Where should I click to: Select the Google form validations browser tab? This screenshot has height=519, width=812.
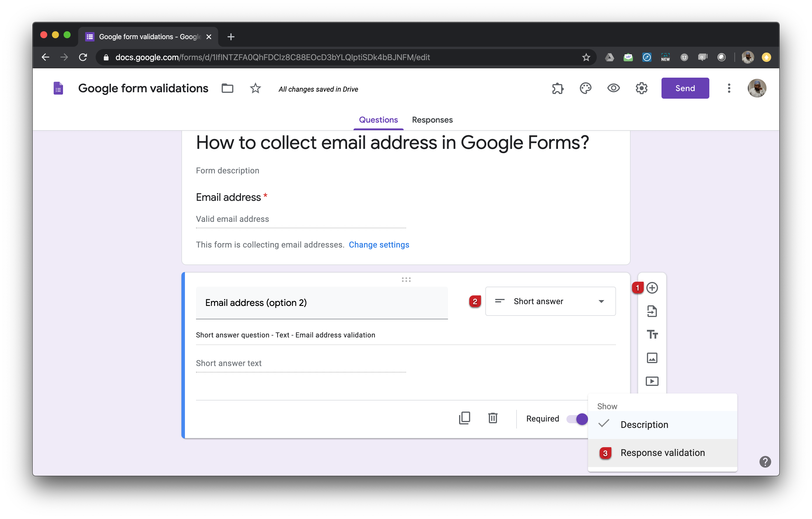148,36
